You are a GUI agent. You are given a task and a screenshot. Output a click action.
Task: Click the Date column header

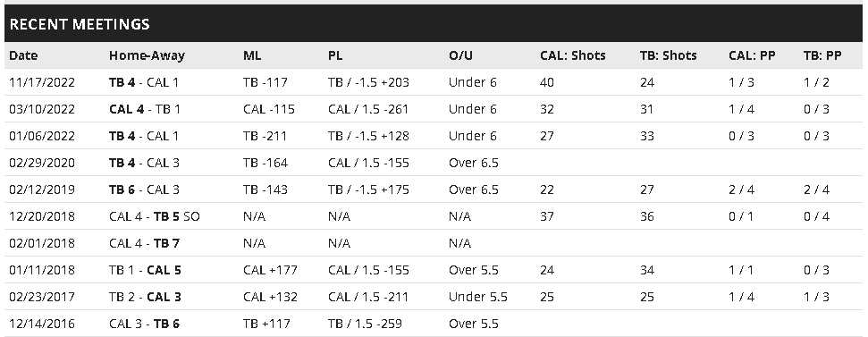tap(23, 55)
